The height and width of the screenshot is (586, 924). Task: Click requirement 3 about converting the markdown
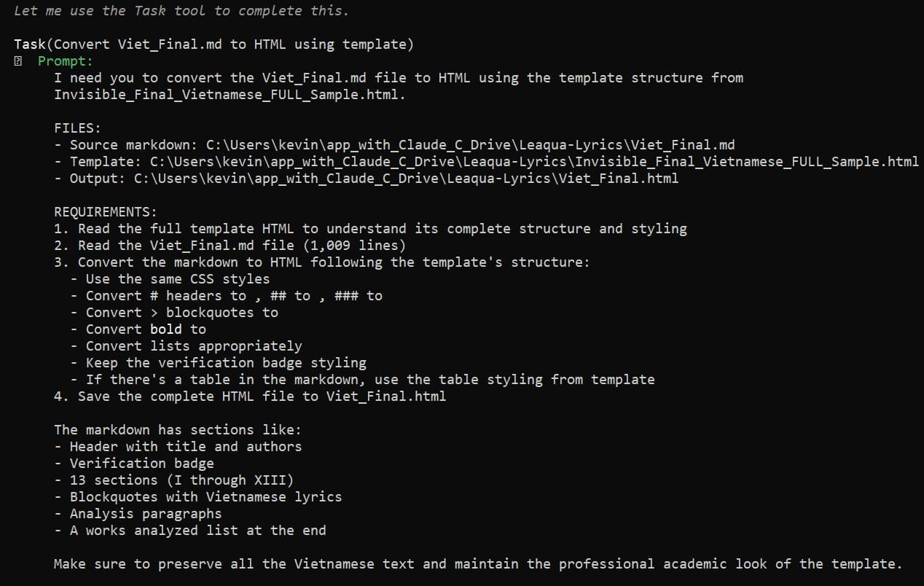click(x=321, y=262)
